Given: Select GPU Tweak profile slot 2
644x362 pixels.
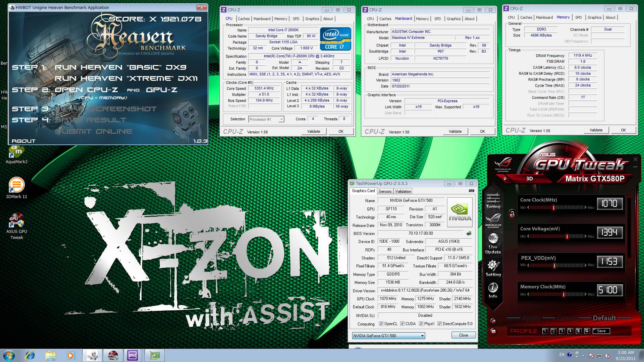Looking at the screenshot, I should coord(553,331).
